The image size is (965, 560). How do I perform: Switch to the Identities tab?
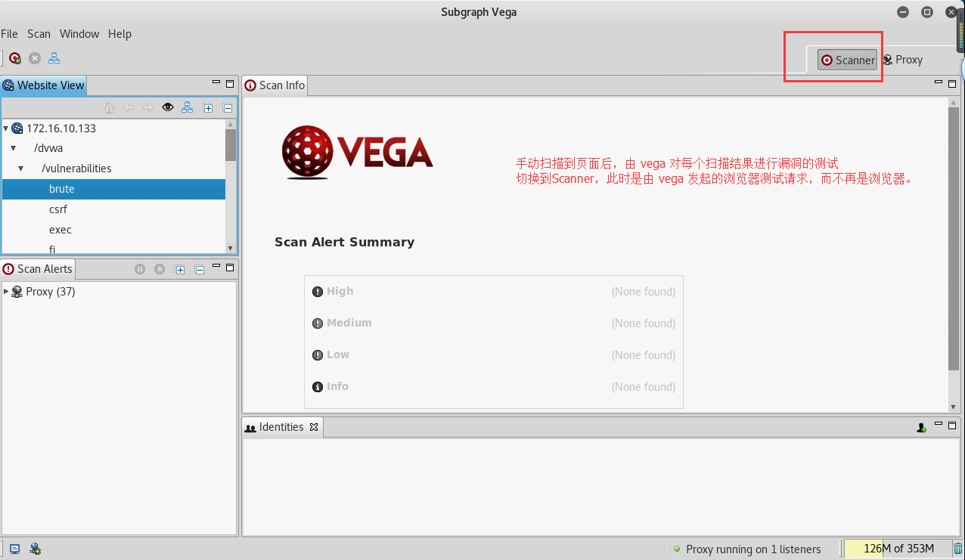(x=281, y=426)
